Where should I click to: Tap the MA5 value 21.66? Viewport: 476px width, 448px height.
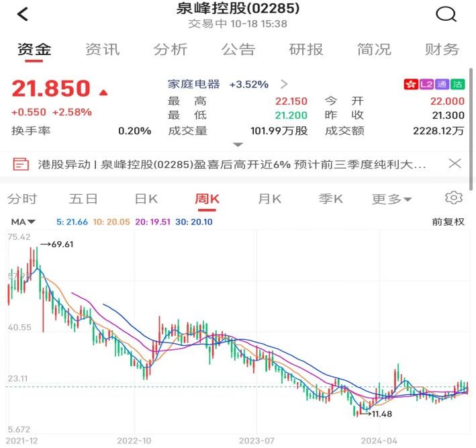72,222
